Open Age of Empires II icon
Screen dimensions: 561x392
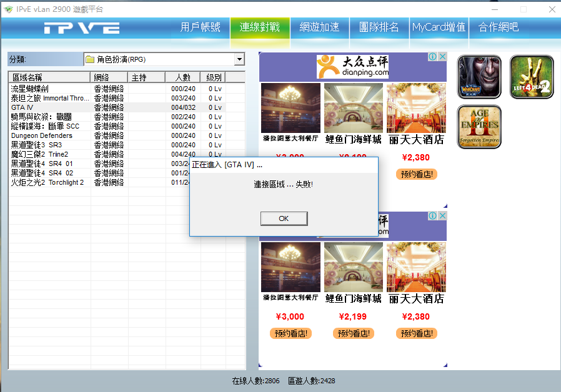(479, 127)
